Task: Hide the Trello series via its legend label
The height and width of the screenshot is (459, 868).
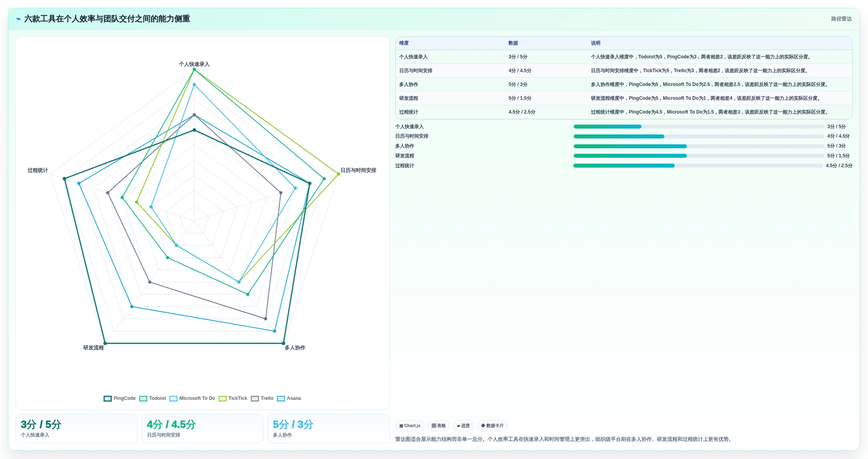Action: pos(267,398)
